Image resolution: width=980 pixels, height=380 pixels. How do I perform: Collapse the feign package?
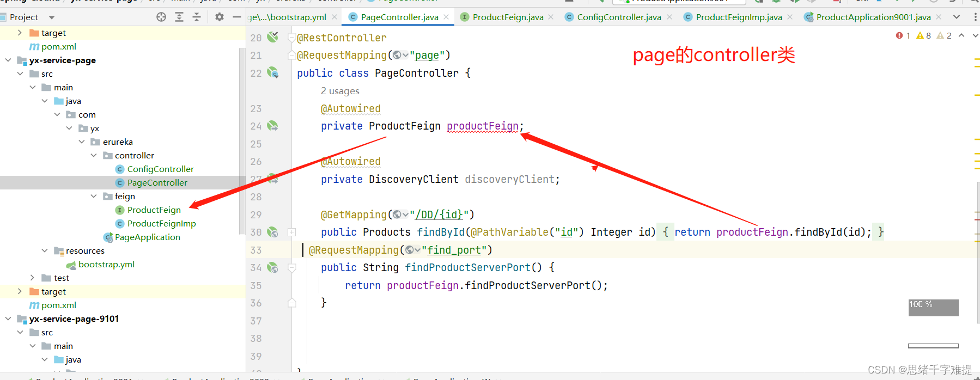94,196
